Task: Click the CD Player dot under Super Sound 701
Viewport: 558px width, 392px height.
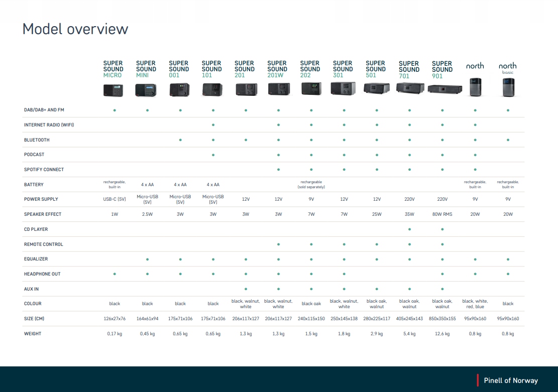Action: [x=409, y=229]
